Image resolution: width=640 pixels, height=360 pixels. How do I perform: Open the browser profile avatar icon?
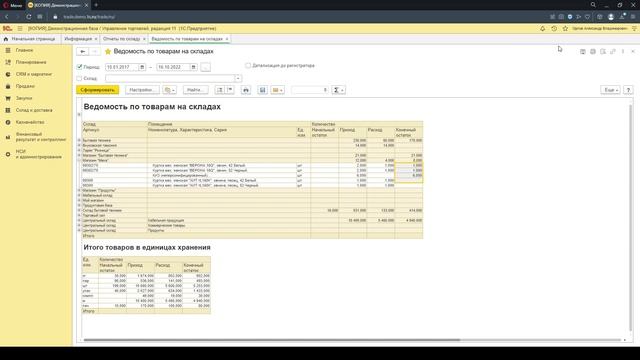point(611,17)
